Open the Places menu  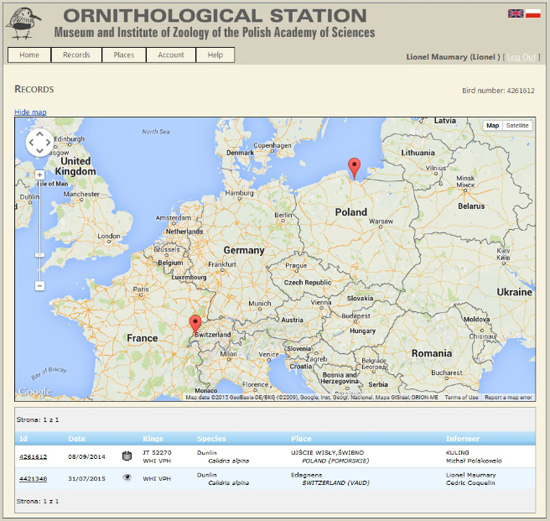124,55
